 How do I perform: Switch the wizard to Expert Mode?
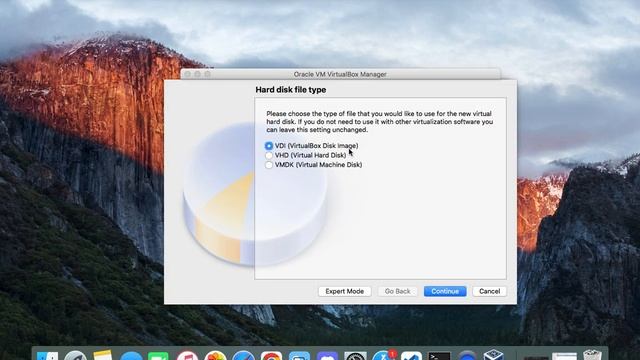(x=344, y=291)
